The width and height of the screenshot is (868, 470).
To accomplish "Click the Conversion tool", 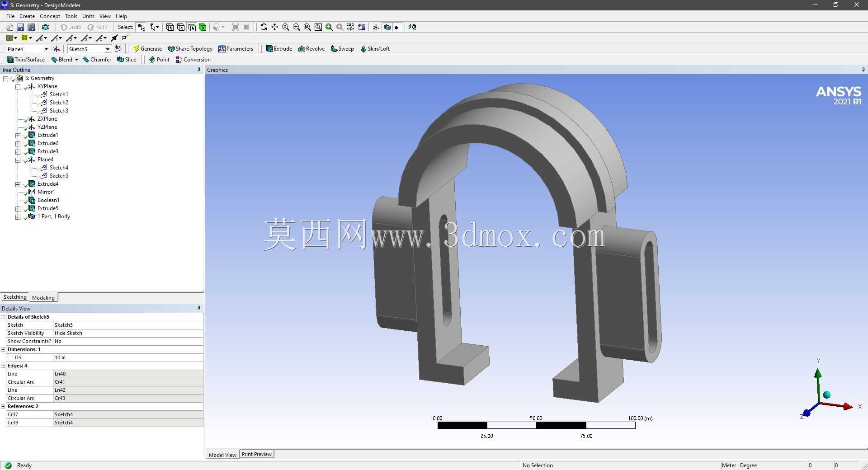I will coord(193,60).
